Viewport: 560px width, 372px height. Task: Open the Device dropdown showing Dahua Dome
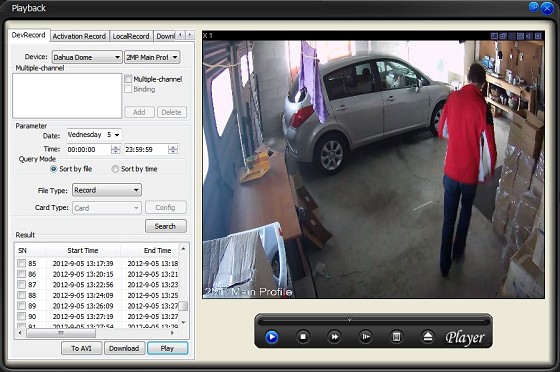click(87, 57)
